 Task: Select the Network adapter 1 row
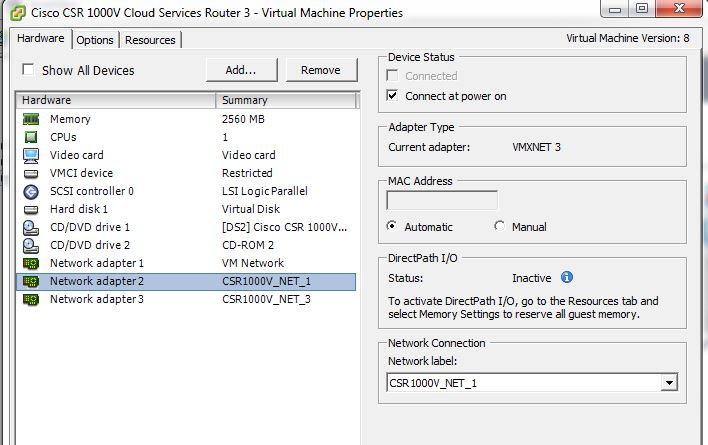[x=186, y=264]
